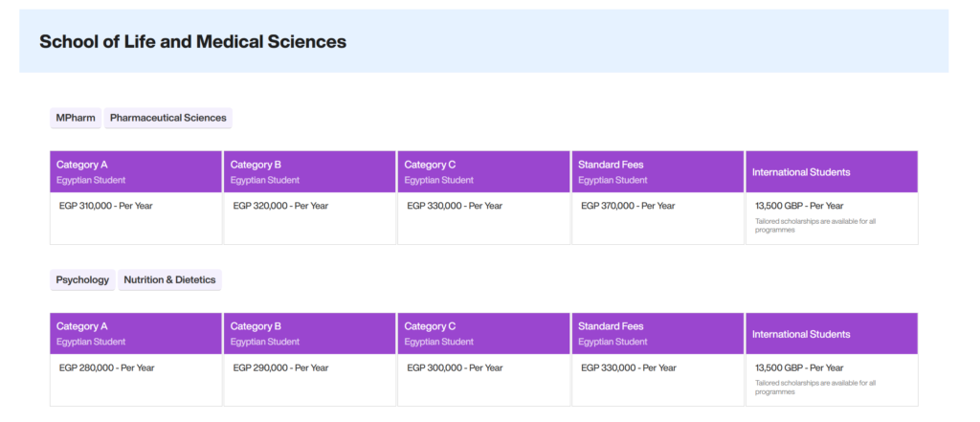The height and width of the screenshot is (422, 980).
Task: Click tailored scholarships note under Psychology table
Action: tap(815, 387)
